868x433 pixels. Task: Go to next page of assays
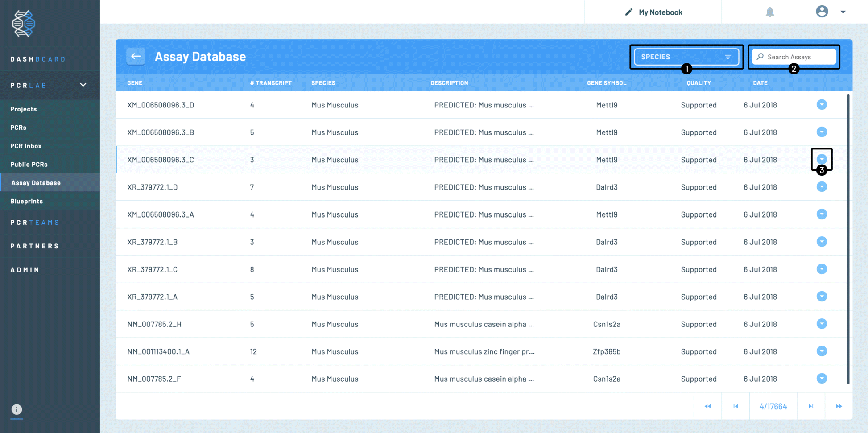811,406
